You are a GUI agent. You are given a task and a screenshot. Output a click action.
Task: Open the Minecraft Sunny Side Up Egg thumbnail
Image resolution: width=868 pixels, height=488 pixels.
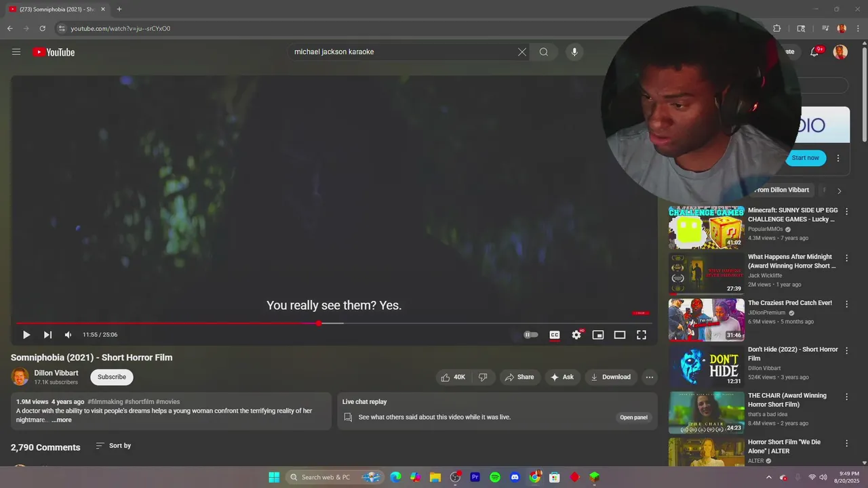pos(707,228)
